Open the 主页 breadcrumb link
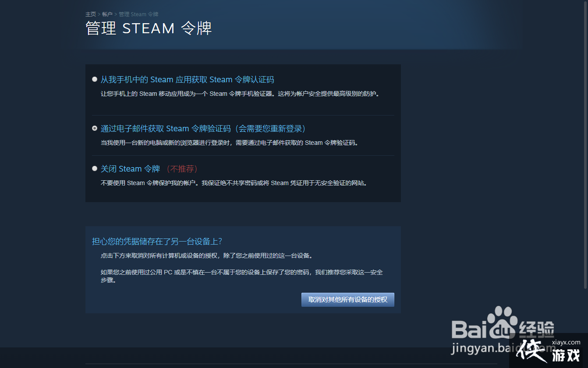Screen dimensions: 588x368 coord(91,14)
